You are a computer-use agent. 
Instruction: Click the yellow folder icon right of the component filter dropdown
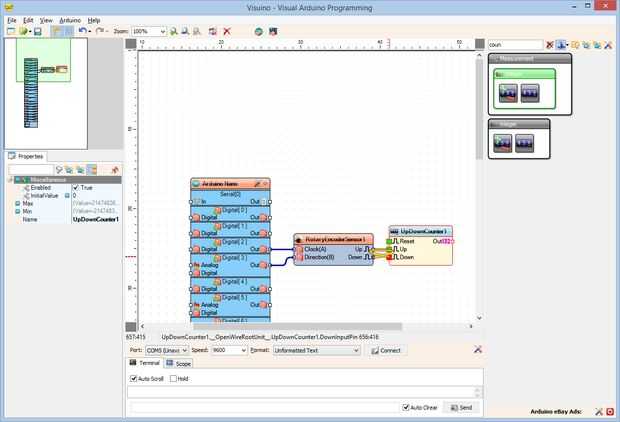(x=575, y=45)
